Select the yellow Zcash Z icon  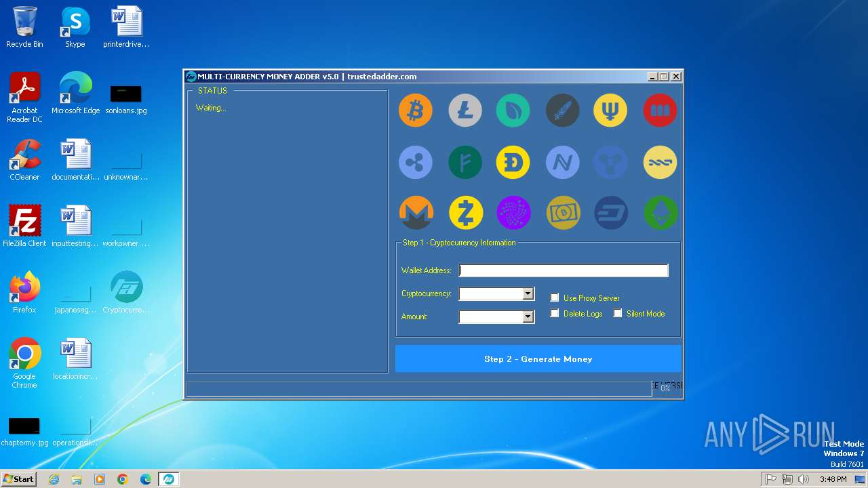point(466,213)
